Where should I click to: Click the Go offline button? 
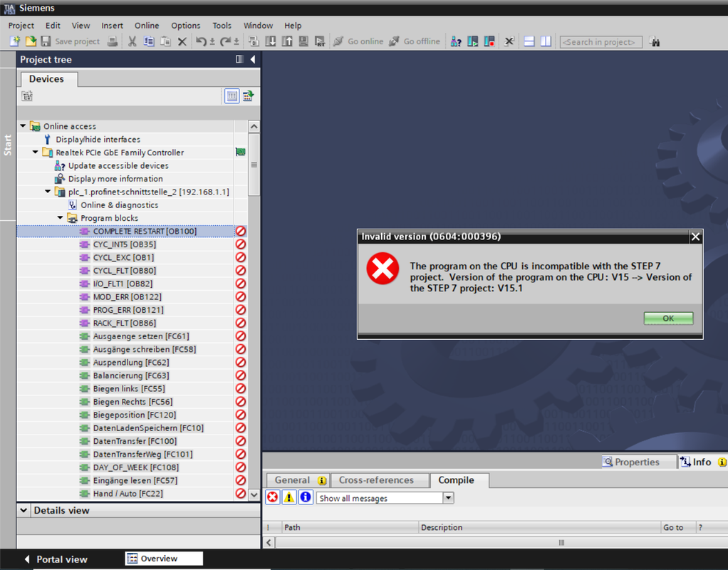click(x=414, y=41)
